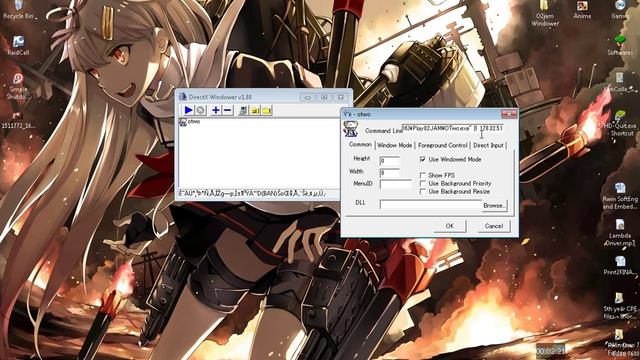Click the status bar text in DirectX Windower
Viewport: 640px width, 360px height.
[x=252, y=193]
